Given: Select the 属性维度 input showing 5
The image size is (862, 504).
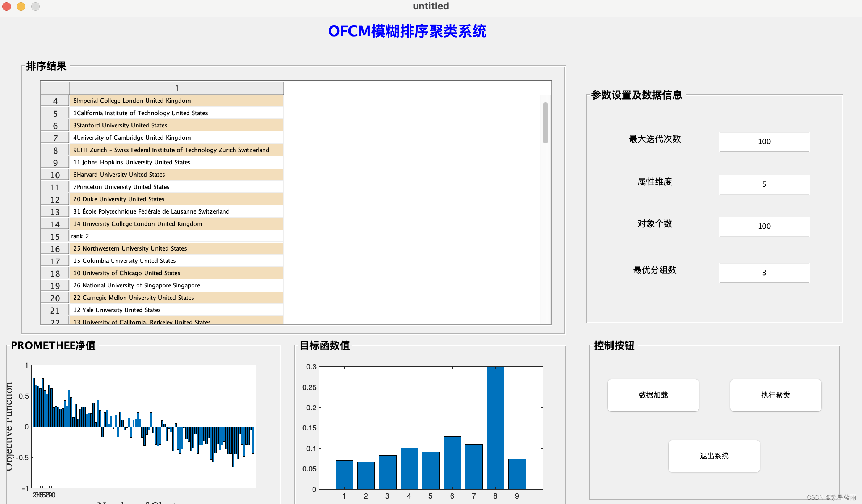Looking at the screenshot, I should click(764, 184).
